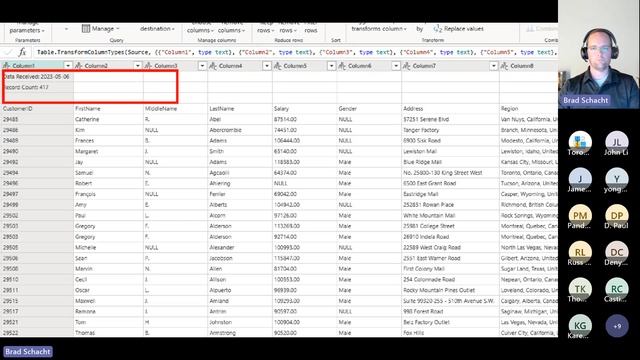Click the RC participant avatar
The height and width of the screenshot is (360, 640).
[x=616, y=289]
